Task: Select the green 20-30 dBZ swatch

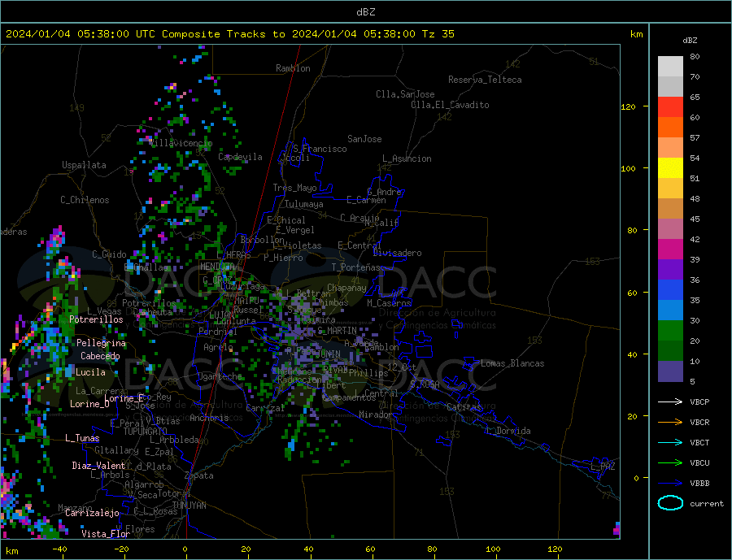Action: 670,331
